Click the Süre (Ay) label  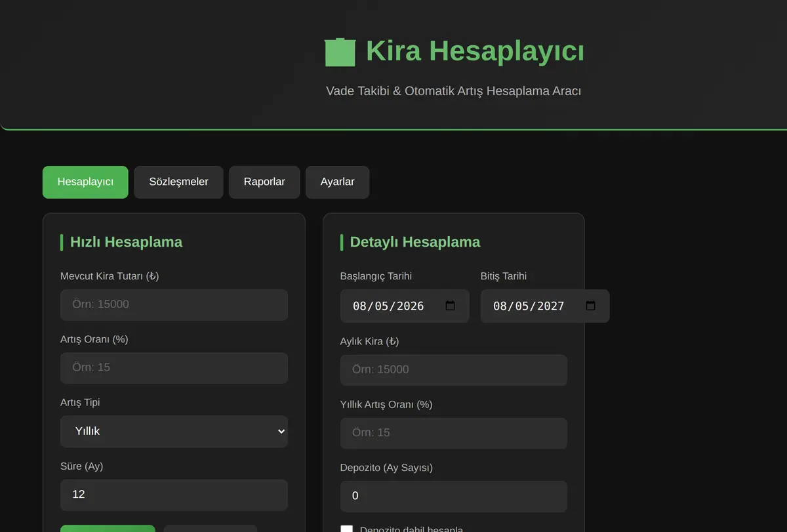[x=82, y=466]
